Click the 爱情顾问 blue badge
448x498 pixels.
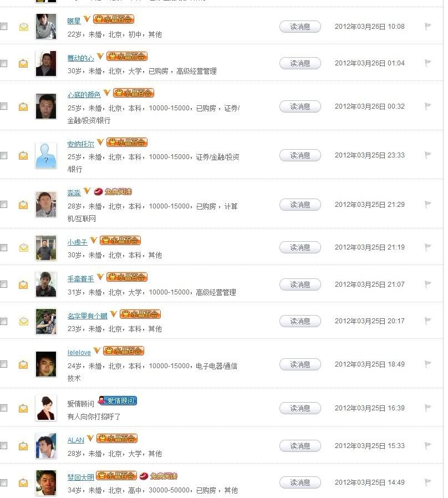pos(117,401)
